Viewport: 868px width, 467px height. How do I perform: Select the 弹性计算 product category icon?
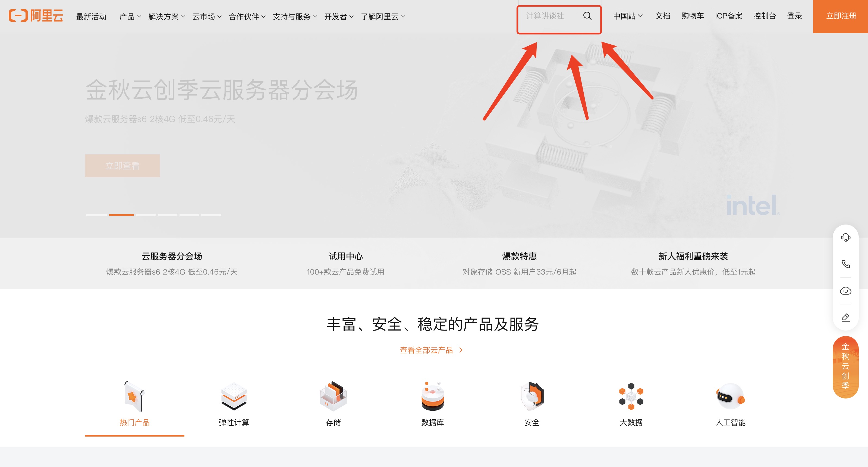[x=234, y=396]
